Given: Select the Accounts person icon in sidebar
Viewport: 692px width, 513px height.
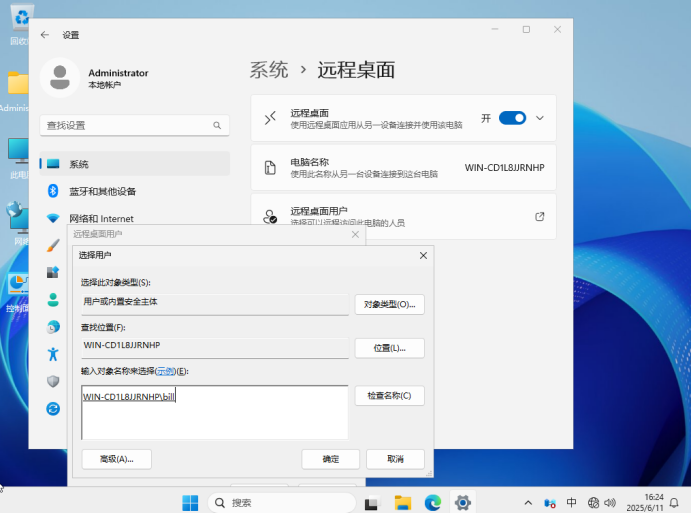Looking at the screenshot, I should point(53,299).
